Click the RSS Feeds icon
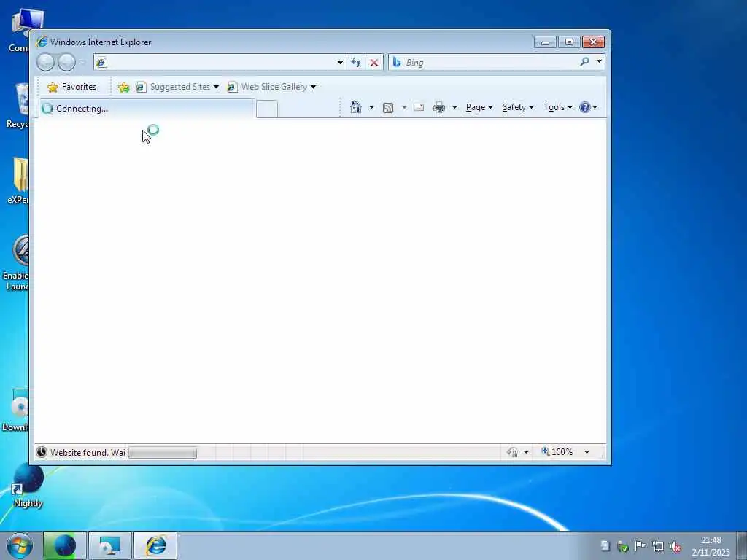The image size is (747, 560). pos(388,108)
